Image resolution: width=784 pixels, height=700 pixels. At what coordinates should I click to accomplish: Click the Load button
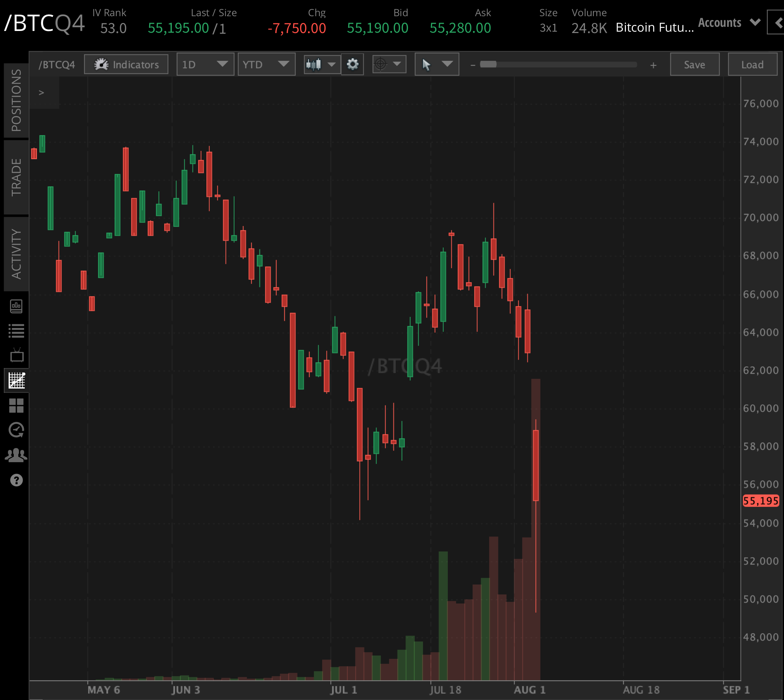[752, 64]
